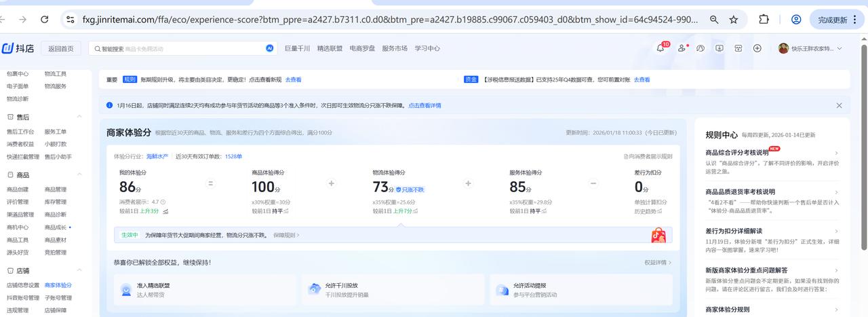Click trend icon under 商品体验得分 持平
Viewport: 868px width, 317px height.
pos(285,211)
